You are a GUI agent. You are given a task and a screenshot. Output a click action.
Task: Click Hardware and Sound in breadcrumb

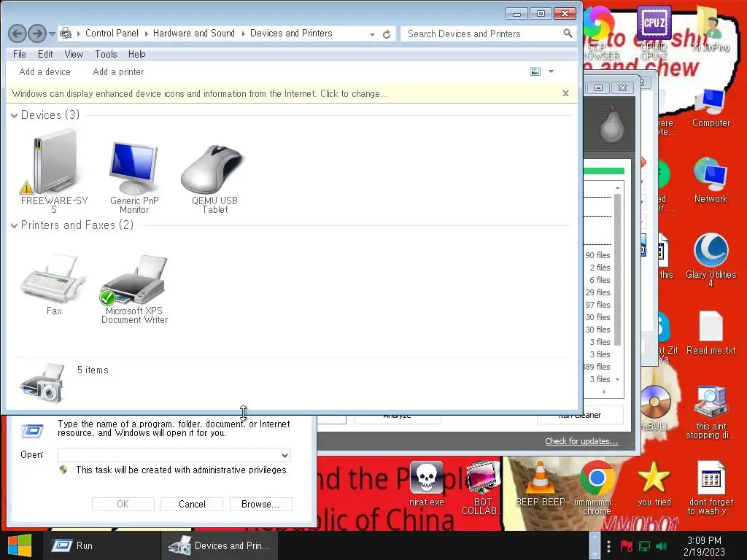[x=194, y=34]
